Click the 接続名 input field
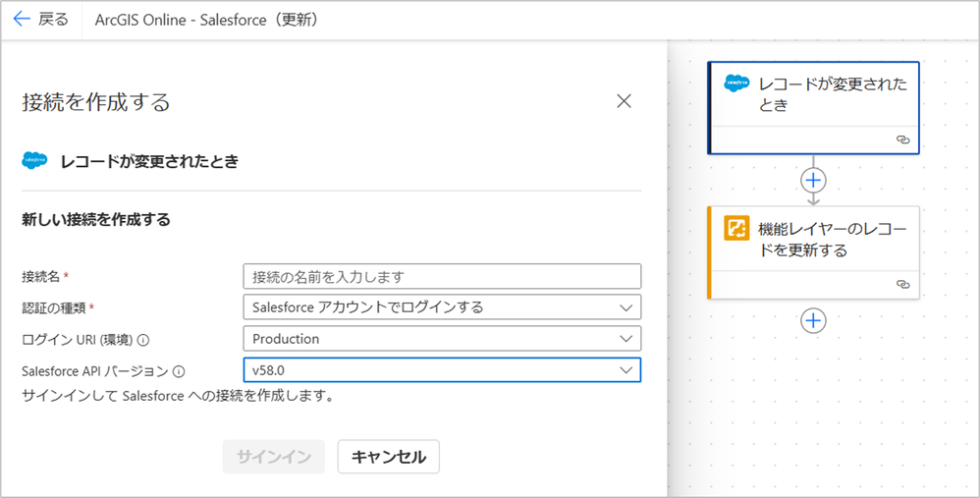 [x=441, y=276]
